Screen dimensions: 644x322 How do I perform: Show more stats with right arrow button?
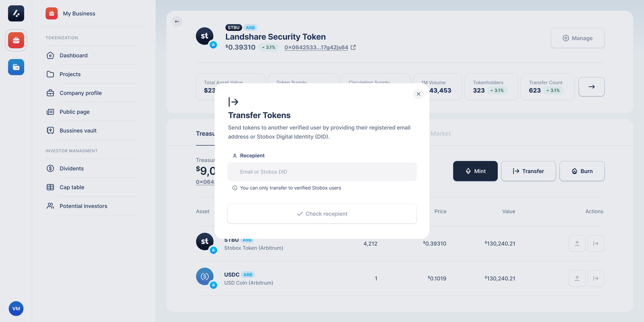592,87
